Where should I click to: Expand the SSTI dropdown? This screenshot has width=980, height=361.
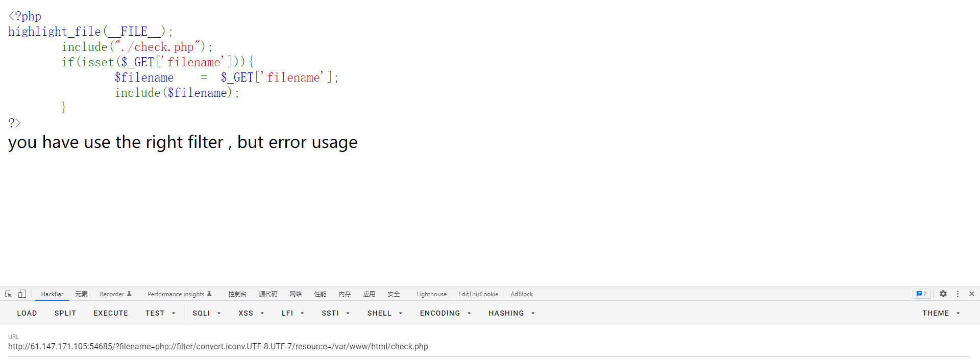point(335,313)
